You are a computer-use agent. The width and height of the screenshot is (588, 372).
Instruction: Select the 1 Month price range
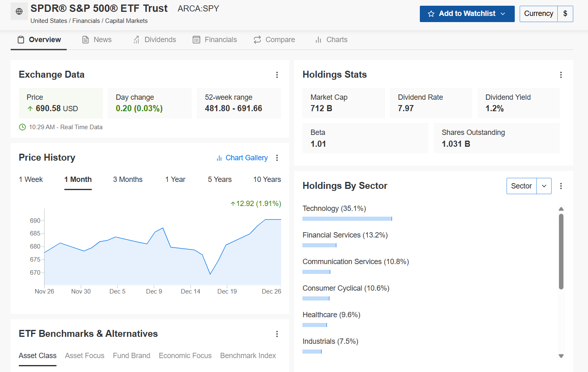[x=78, y=179]
